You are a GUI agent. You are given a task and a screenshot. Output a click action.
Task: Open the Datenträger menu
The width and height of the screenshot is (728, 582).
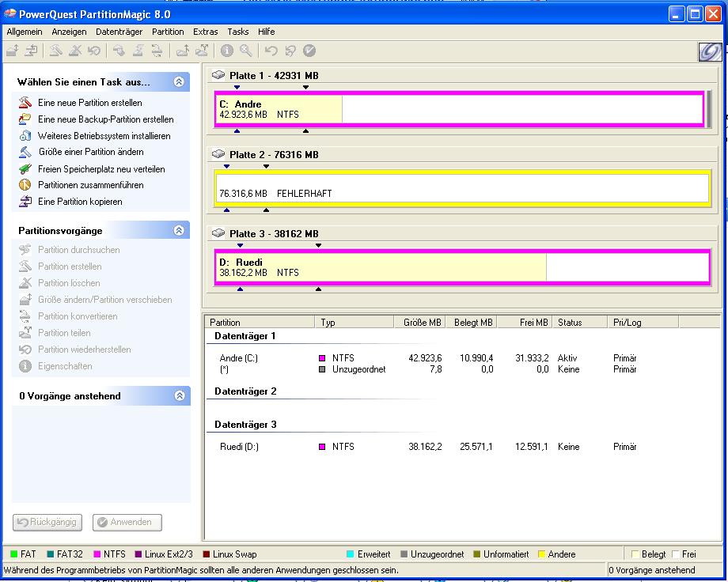click(119, 32)
